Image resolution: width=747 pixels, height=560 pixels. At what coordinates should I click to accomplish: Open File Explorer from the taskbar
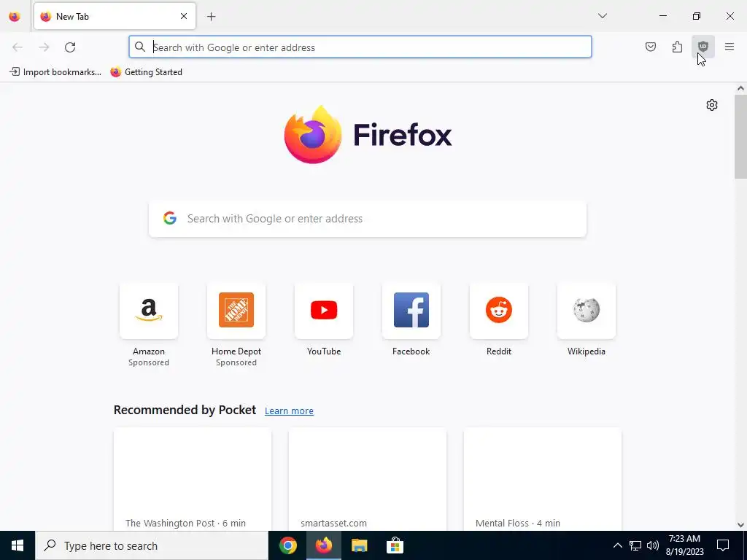point(359,545)
